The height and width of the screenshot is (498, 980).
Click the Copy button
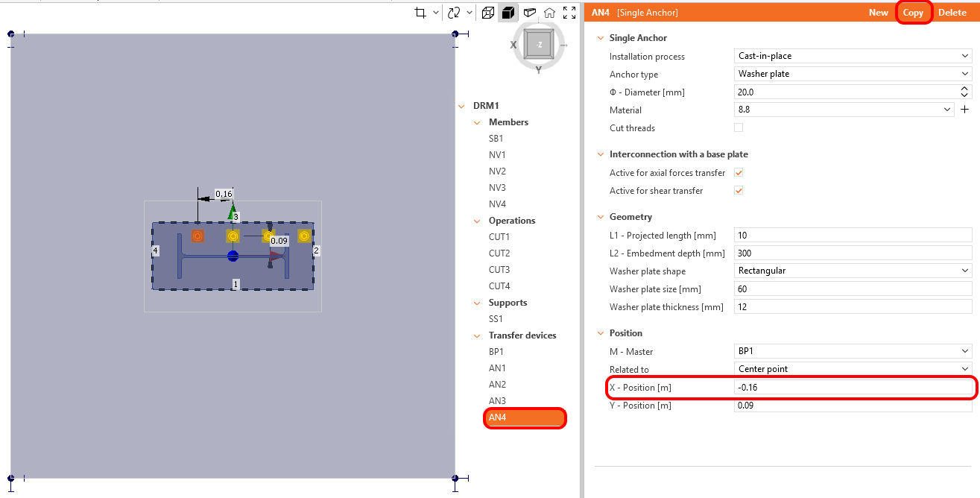(913, 13)
